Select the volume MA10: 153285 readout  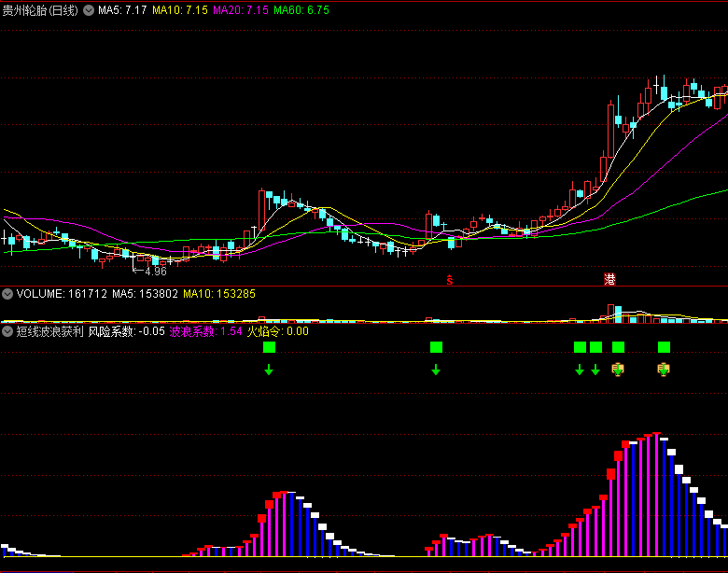point(219,294)
